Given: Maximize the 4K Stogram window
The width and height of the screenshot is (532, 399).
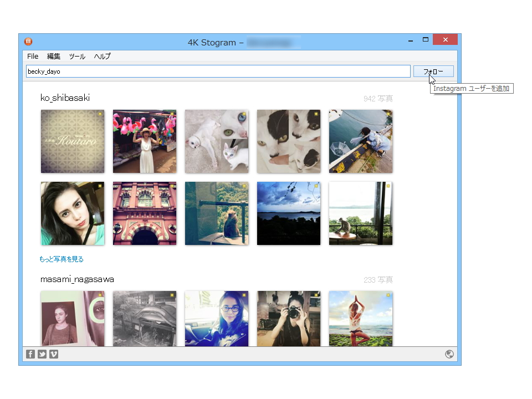Looking at the screenshot, I should (x=426, y=40).
